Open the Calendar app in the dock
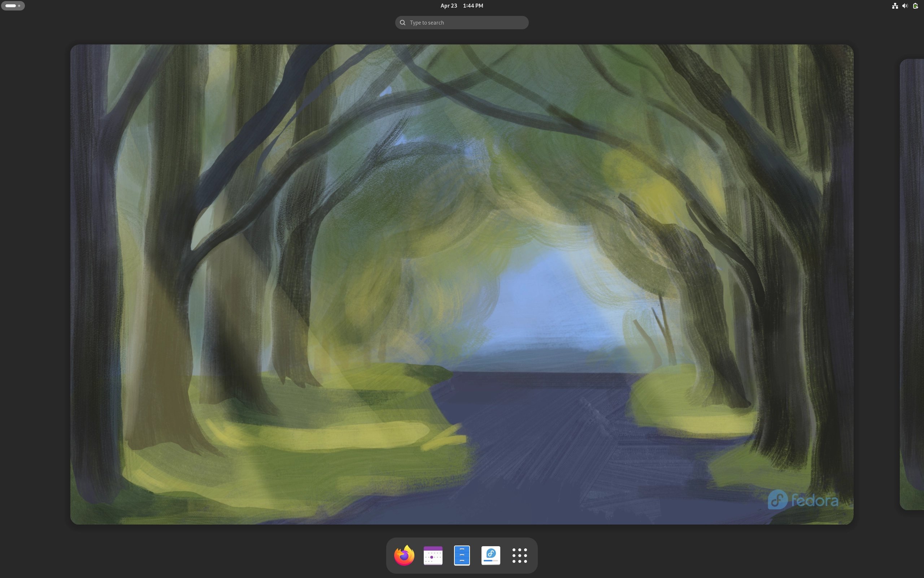924x578 pixels. tap(433, 556)
